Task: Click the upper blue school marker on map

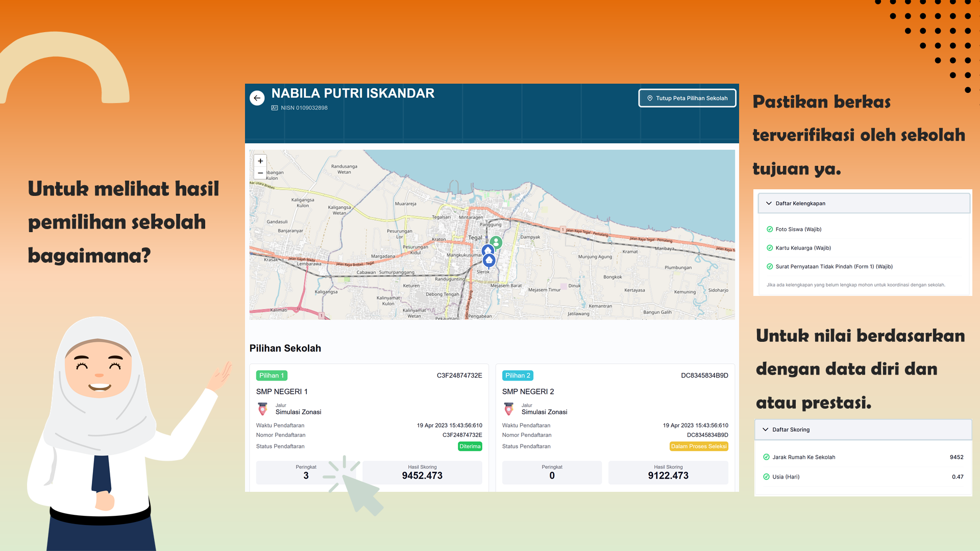Action: coord(488,249)
